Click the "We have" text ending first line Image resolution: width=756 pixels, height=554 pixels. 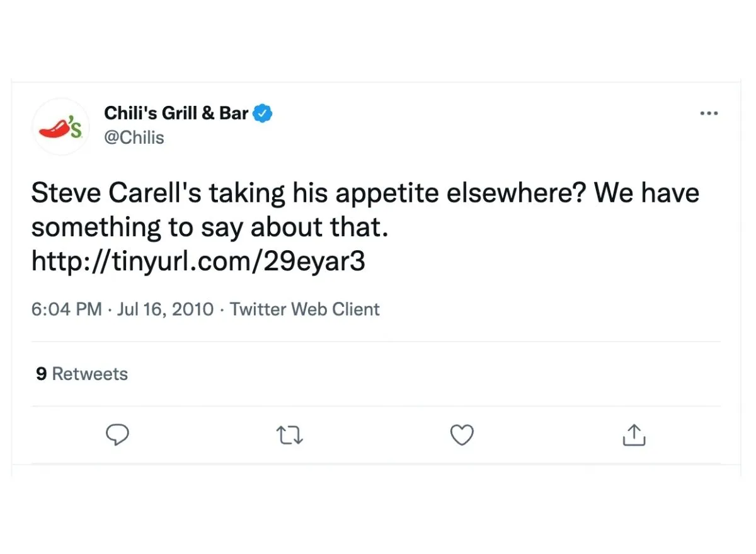click(x=647, y=193)
